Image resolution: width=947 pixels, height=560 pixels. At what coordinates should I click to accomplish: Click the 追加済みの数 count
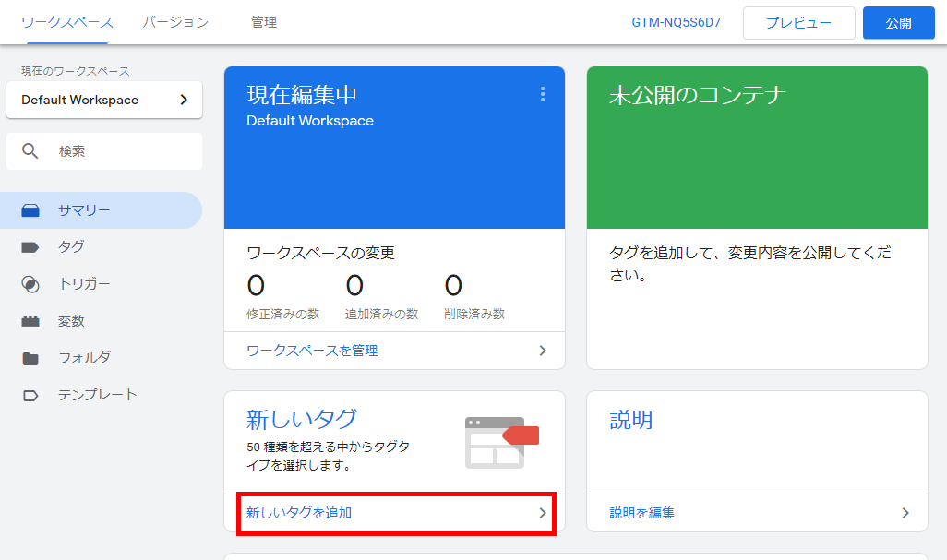[354, 285]
